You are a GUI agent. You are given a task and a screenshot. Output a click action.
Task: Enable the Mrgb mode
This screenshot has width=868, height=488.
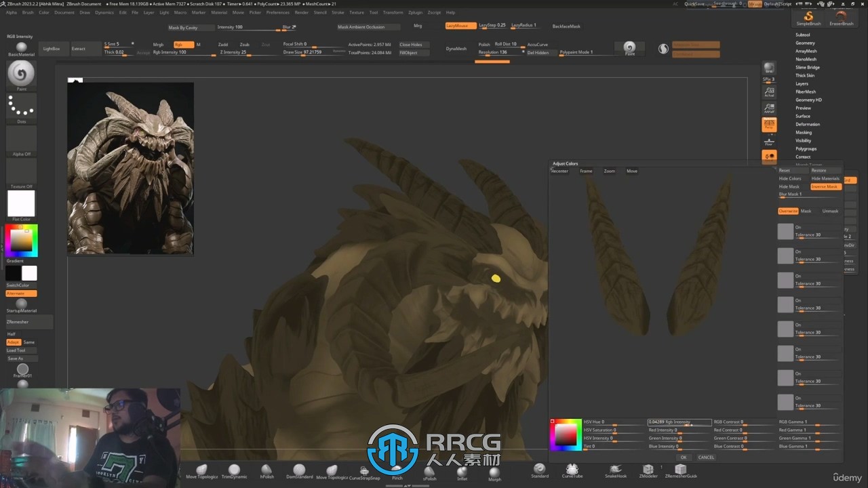pyautogui.click(x=158, y=45)
